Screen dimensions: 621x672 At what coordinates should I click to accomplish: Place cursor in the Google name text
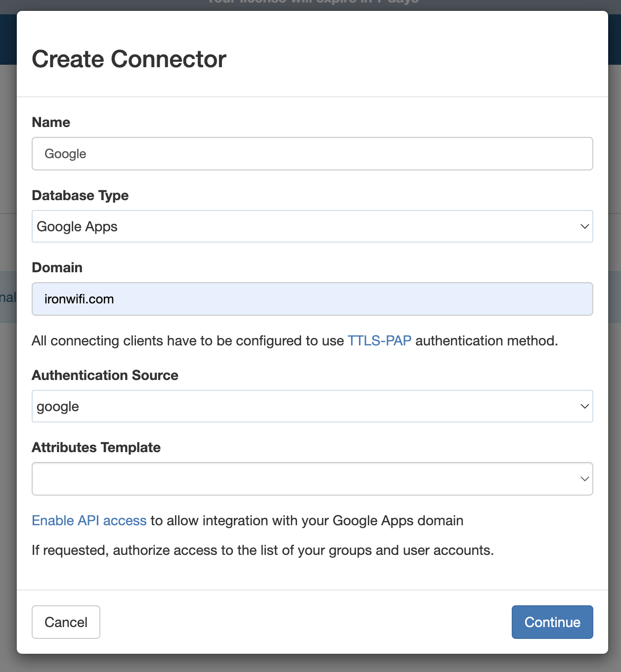[x=65, y=154]
